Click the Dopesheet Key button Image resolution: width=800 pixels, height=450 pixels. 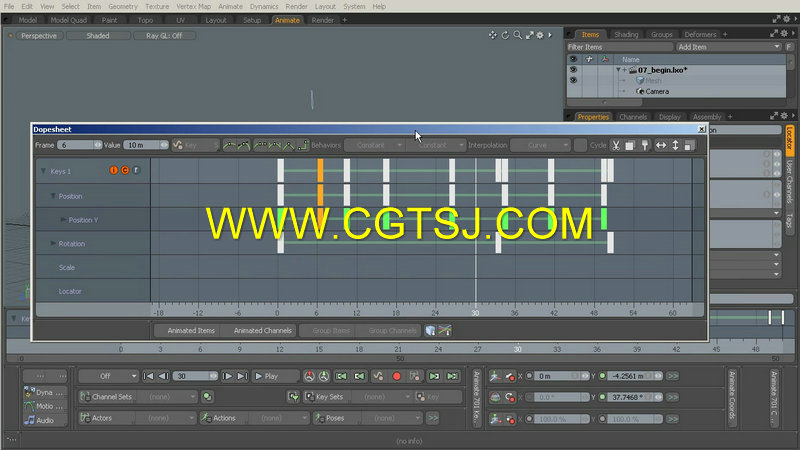coord(195,145)
